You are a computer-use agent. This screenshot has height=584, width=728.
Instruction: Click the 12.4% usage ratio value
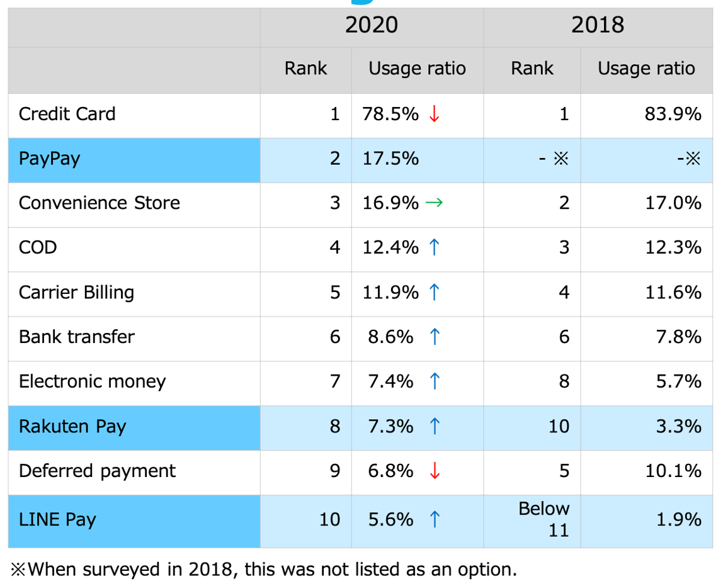(x=390, y=247)
